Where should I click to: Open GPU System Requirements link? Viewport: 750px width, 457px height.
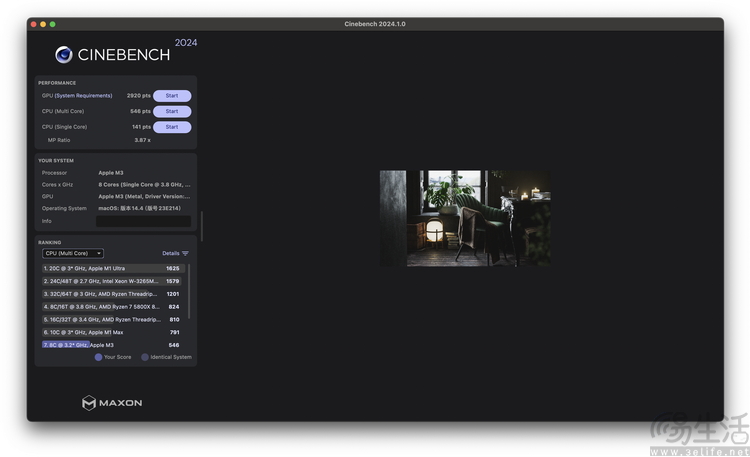pos(83,96)
